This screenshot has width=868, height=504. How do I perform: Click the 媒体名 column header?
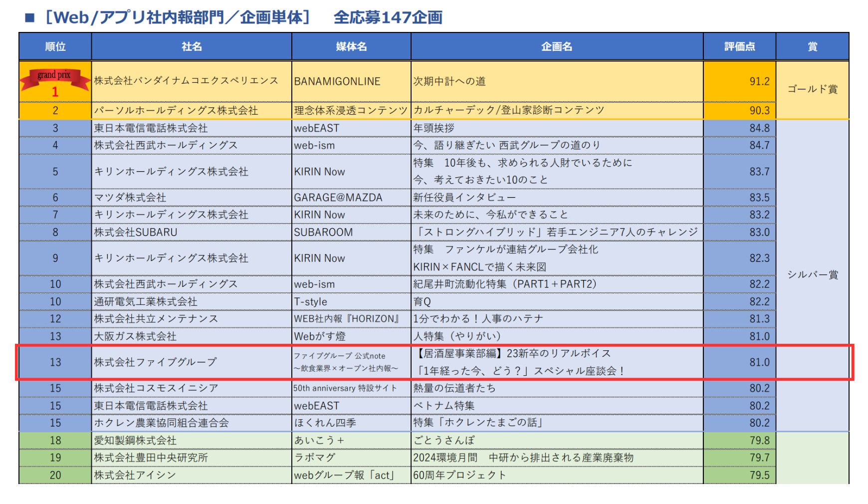351,46
